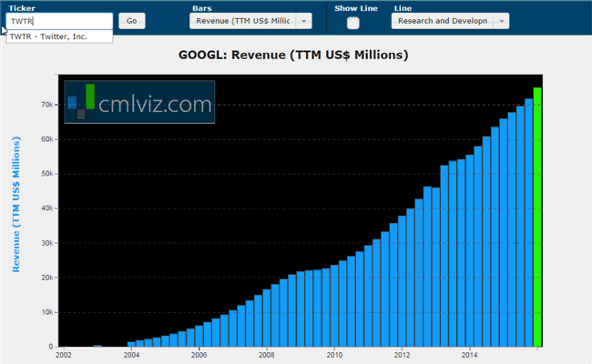Click the Bars dropdown arrow button
The width and height of the screenshot is (592, 364).
304,21
